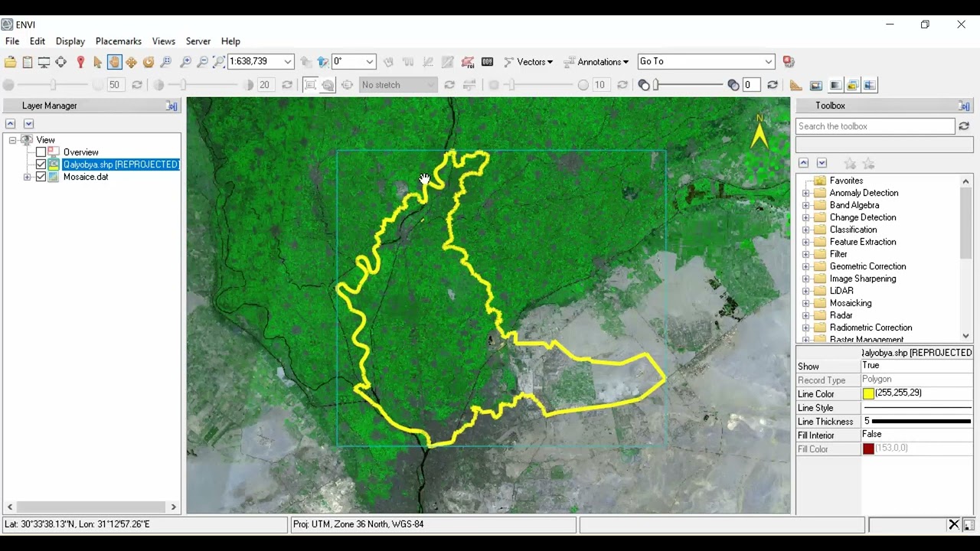The height and width of the screenshot is (551, 980).
Task: Pin the Layer Manager panel
Action: pyautogui.click(x=171, y=106)
